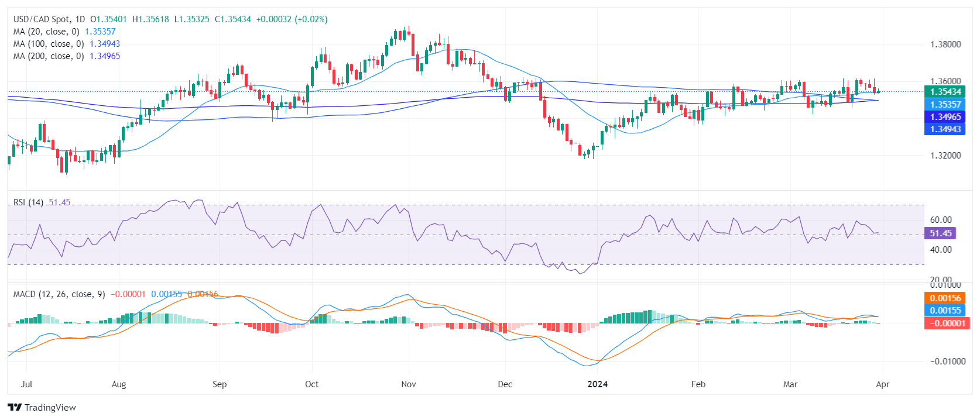Click the light blue 1.35357 MA price tag
Image resolution: width=980 pixels, height=420 pixels.
945,105
